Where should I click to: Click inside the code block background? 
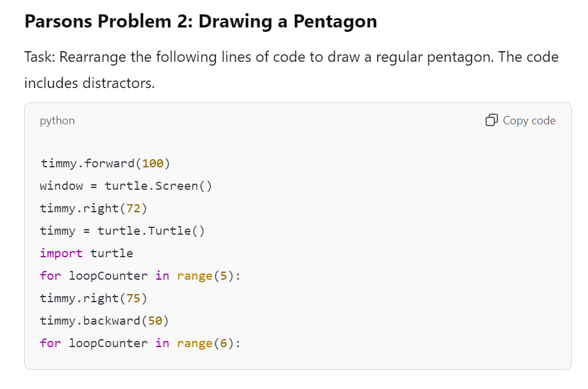(x=375, y=250)
